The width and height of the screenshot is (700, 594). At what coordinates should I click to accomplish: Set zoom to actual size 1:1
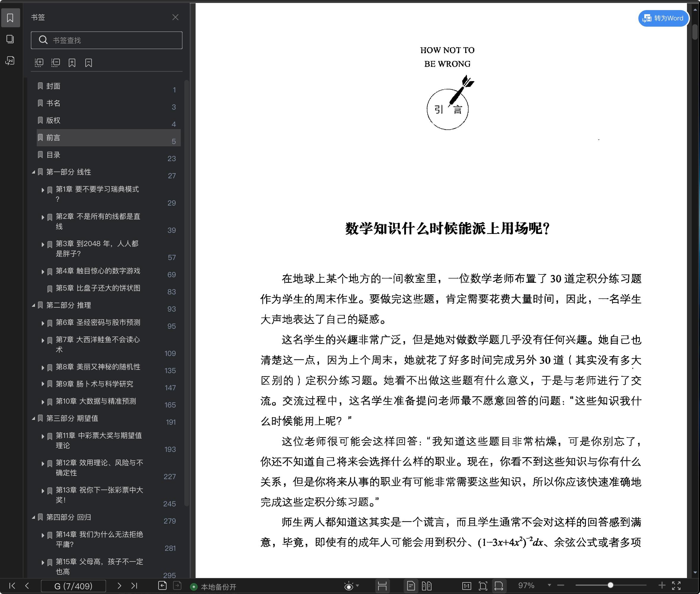pyautogui.click(x=467, y=586)
